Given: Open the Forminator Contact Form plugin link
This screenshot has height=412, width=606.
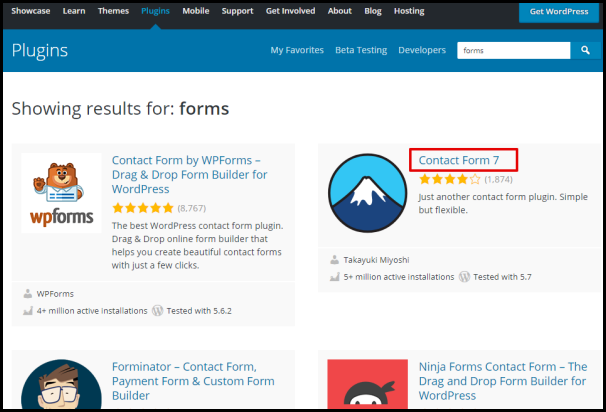Looking at the screenshot, I should click(x=193, y=381).
